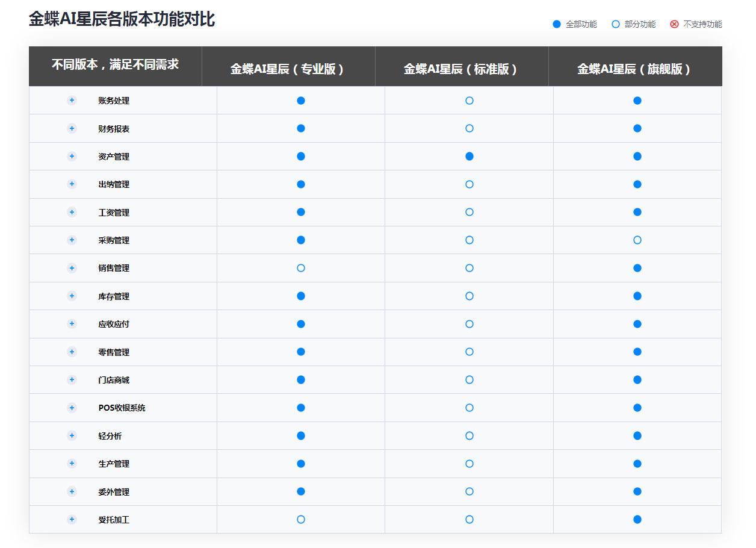Click 采购管理 hollow circle under 旗舰版

(637, 240)
